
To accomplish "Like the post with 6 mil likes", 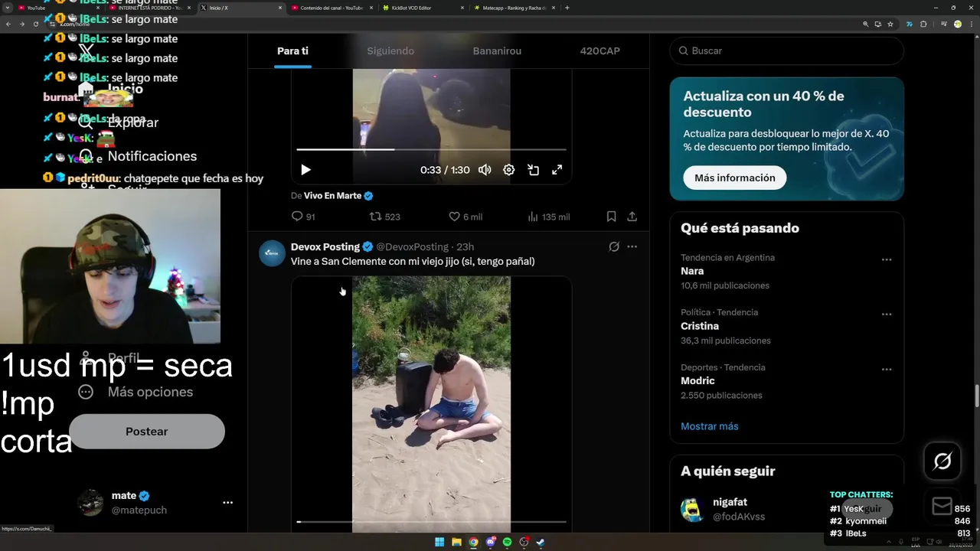I will point(465,217).
